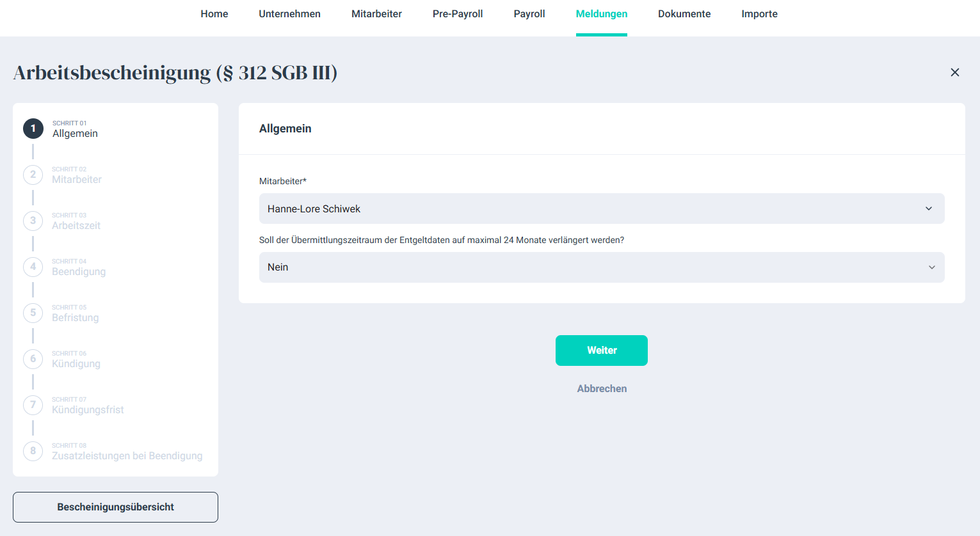Image resolution: width=980 pixels, height=536 pixels.
Task: Expand the 24 Monate dropdown set to Nein
Action: coord(600,267)
